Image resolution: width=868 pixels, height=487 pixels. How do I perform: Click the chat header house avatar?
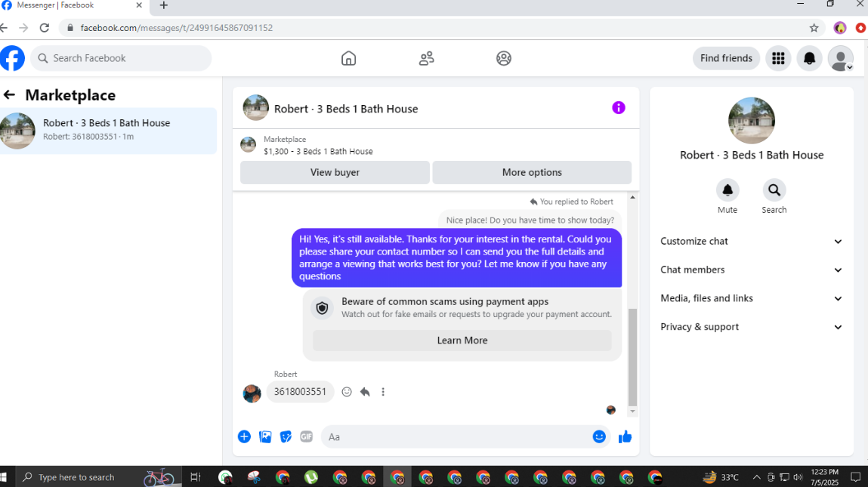pyautogui.click(x=256, y=107)
